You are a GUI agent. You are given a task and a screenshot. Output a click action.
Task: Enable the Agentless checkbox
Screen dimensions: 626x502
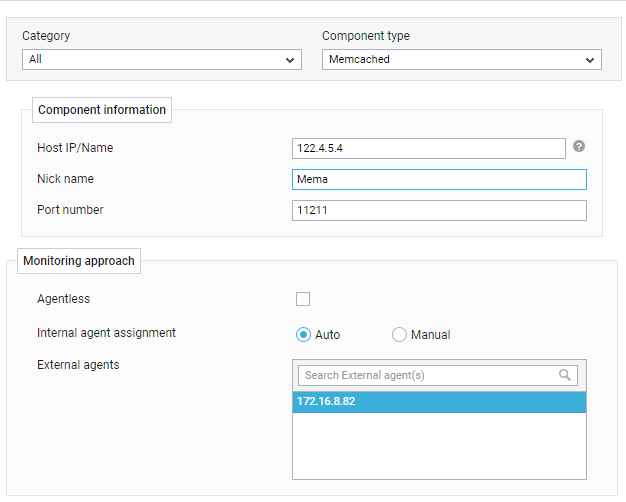[303, 299]
